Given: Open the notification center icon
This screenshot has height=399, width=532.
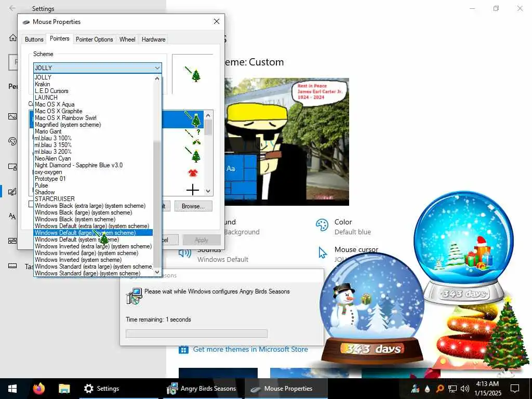Looking at the screenshot, I should [x=515, y=389].
